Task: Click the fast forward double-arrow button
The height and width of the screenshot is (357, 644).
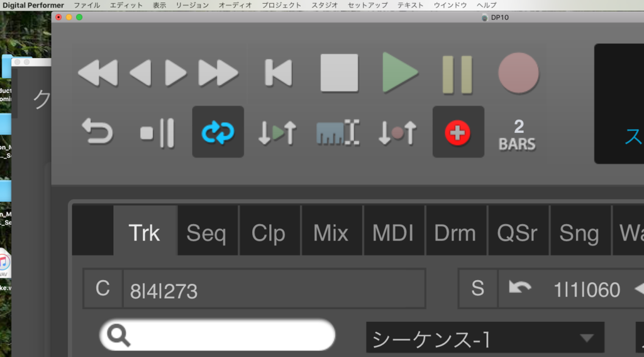Action: point(218,73)
